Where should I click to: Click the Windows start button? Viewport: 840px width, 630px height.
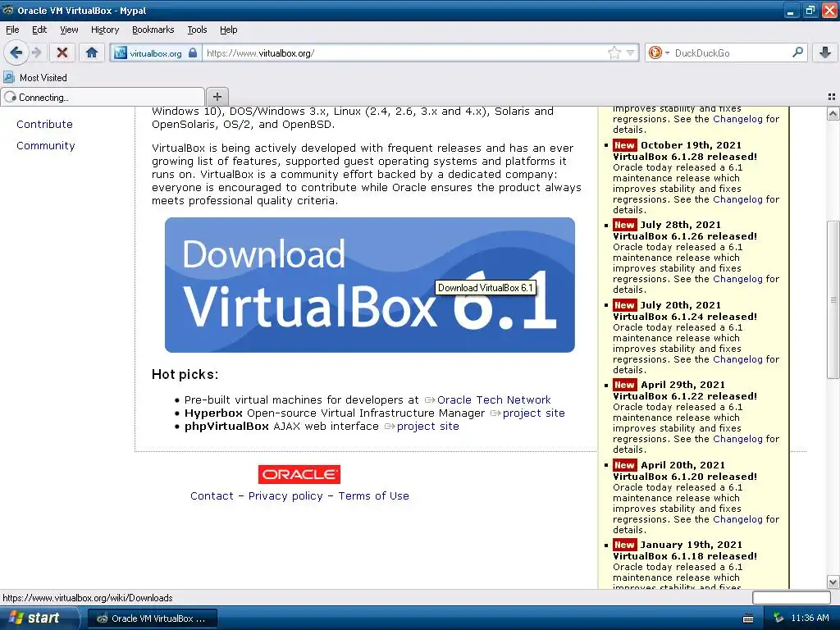point(38,618)
